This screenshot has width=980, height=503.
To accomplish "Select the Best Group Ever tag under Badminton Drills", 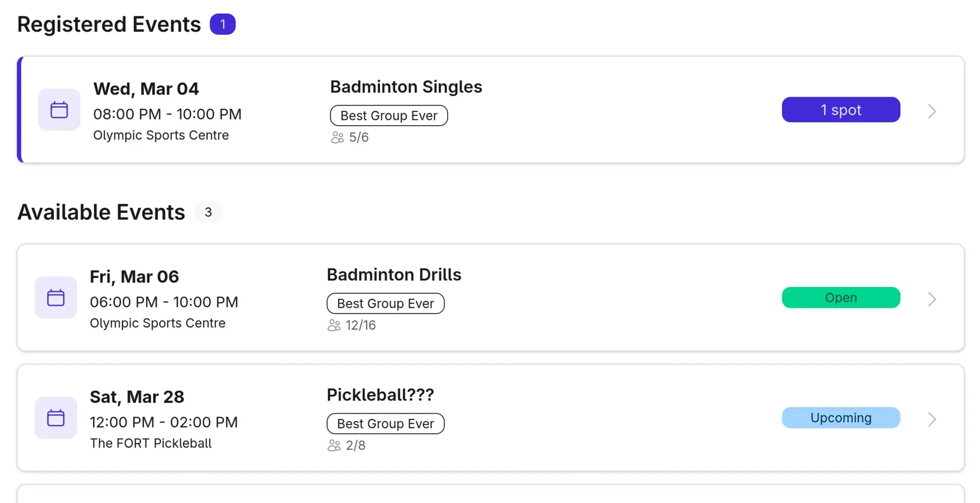I will pos(385,303).
